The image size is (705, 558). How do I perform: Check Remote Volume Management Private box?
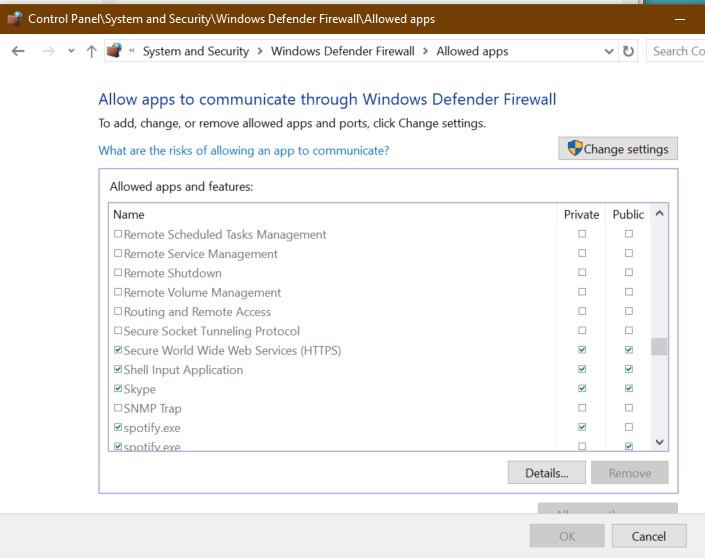582,292
